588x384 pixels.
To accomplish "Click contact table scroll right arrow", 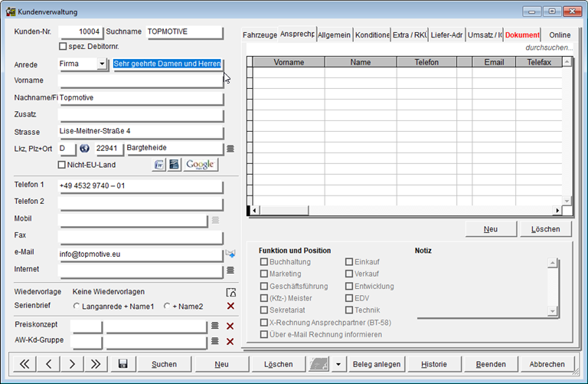I will [557, 210].
